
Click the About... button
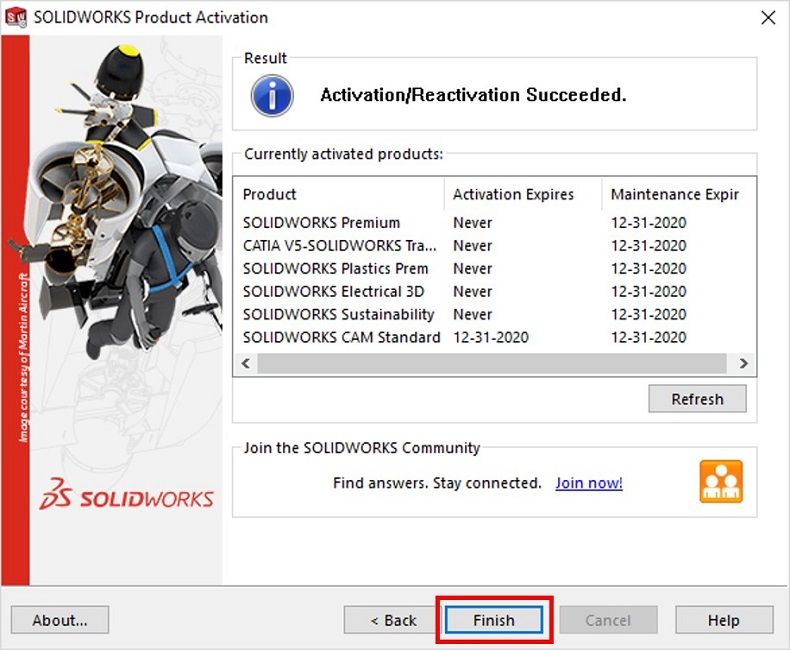[x=59, y=620]
